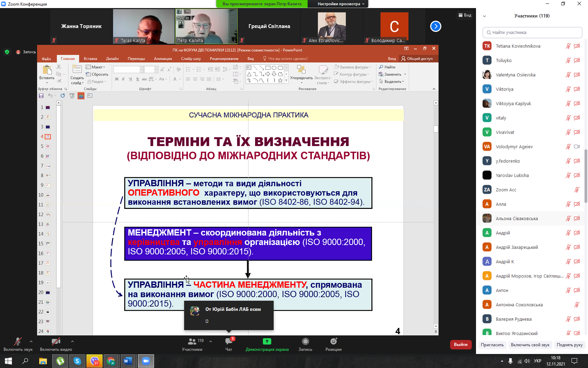Open the File (Файл) tab
Screen dimensions: 588x368
click(46, 59)
